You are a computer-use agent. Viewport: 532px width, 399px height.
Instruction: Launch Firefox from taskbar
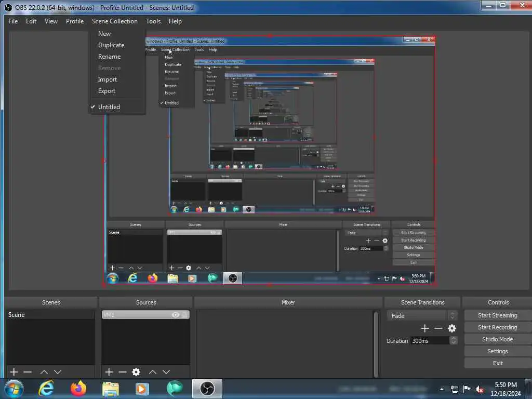[x=78, y=389]
